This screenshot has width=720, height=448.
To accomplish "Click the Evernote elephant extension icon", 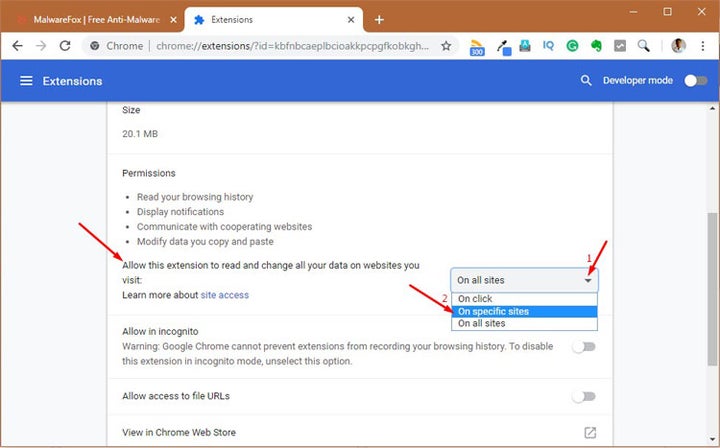I will 598,46.
